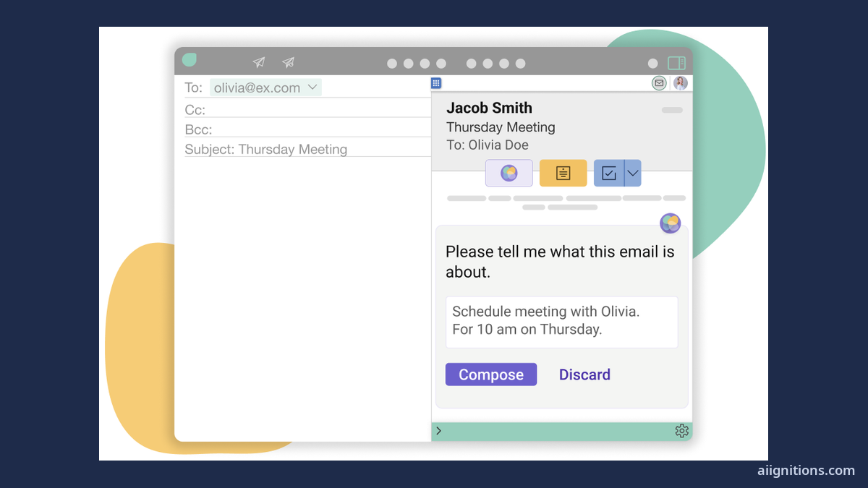Click the yellow summary document button
The image size is (868, 488).
[563, 174]
